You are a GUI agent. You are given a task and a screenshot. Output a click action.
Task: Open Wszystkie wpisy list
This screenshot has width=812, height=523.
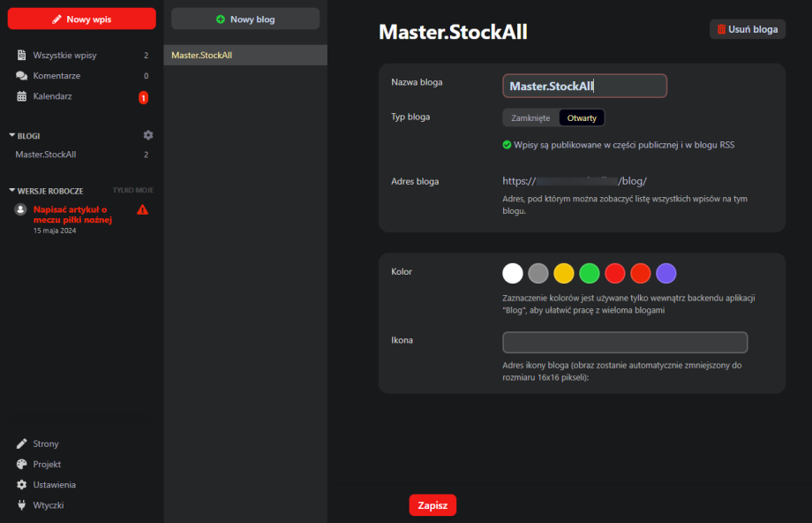(64, 56)
